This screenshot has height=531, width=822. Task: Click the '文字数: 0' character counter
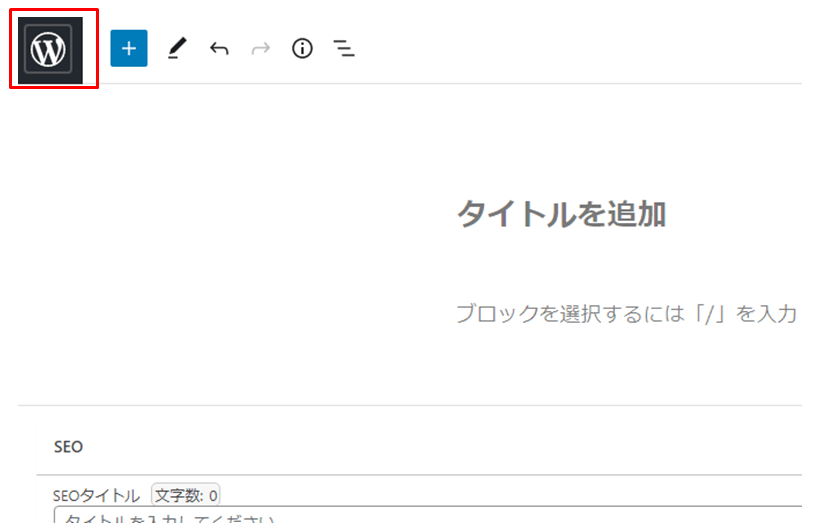pos(186,495)
